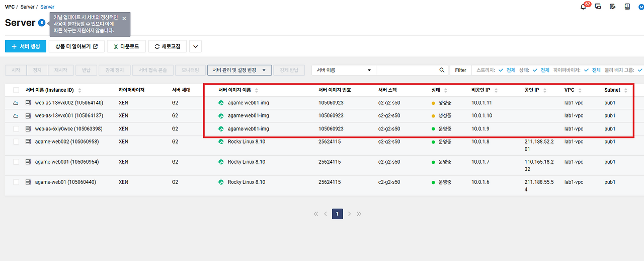
Task: Click the server count badge 6
Action: click(x=42, y=23)
